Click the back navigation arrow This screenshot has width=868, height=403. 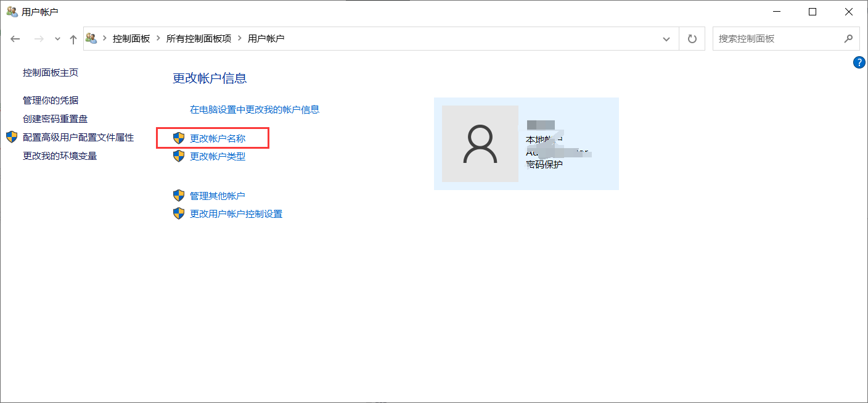click(x=15, y=38)
